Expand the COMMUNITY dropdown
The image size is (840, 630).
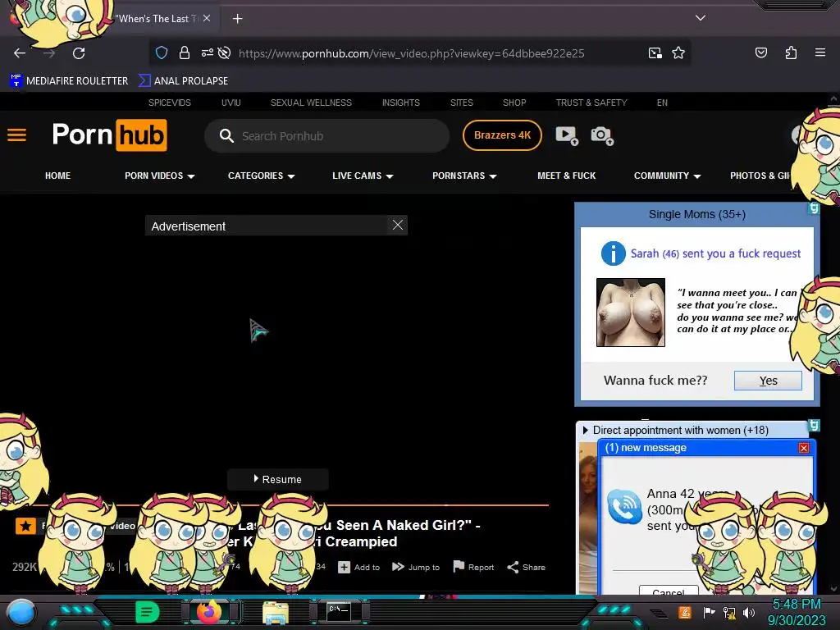[667, 176]
